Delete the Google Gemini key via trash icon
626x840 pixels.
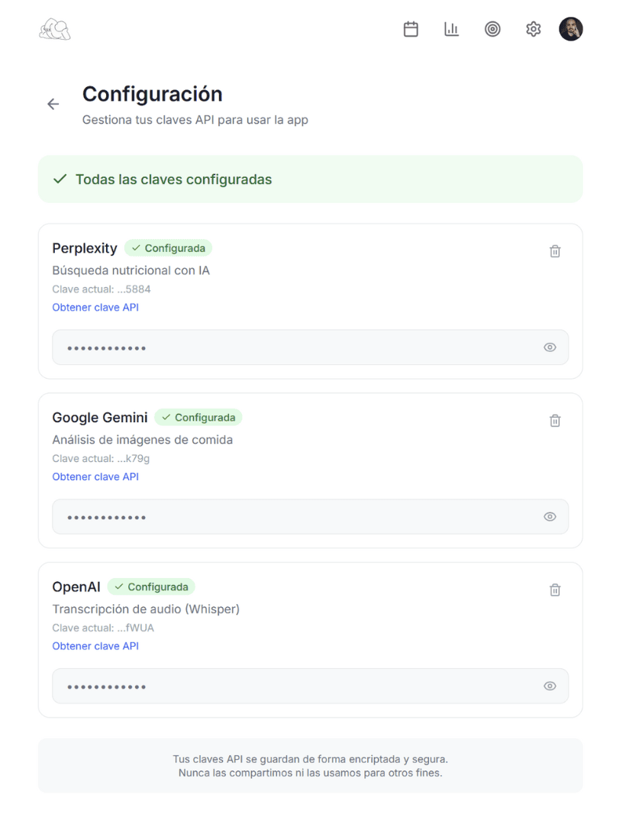pyautogui.click(x=555, y=420)
